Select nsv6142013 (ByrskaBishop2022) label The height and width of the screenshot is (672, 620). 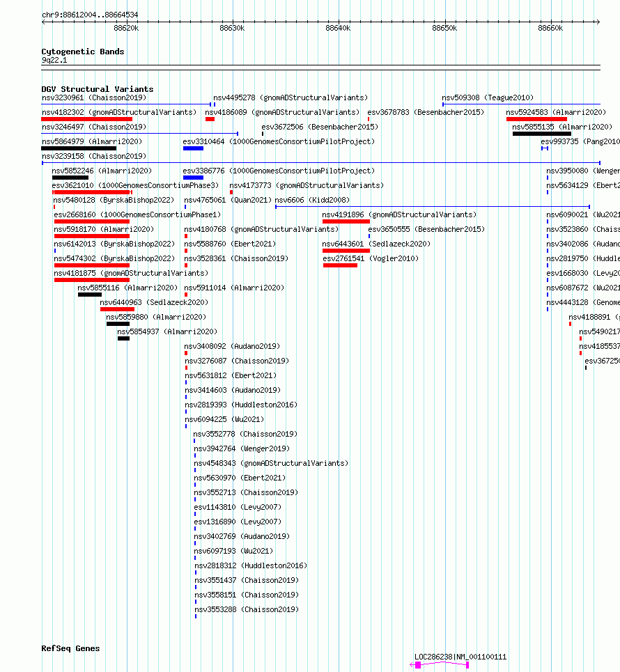click(114, 244)
